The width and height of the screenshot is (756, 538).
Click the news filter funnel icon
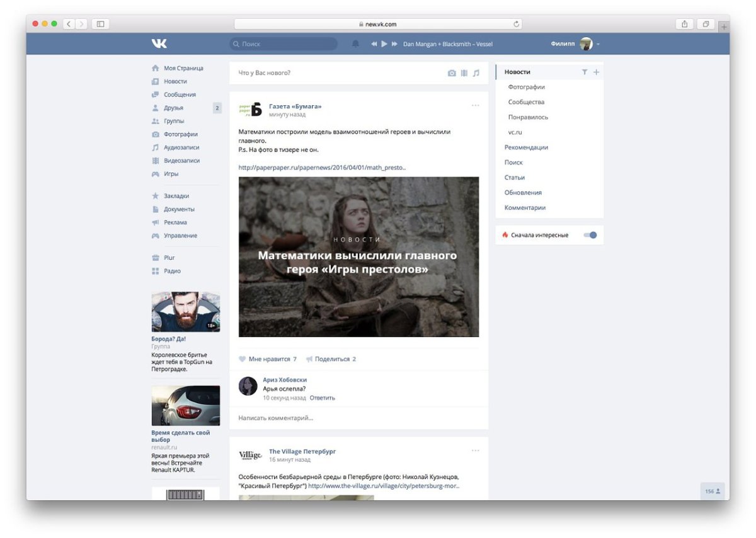coord(585,72)
